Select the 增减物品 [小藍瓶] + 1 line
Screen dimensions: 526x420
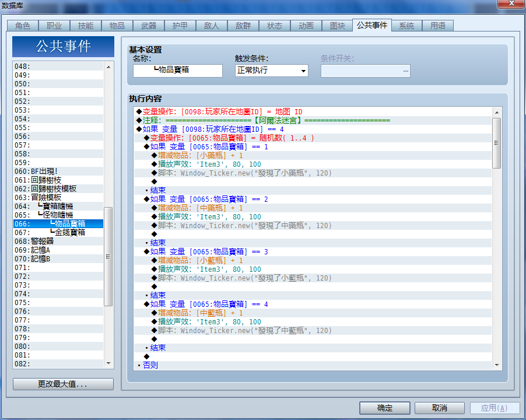(x=313, y=260)
